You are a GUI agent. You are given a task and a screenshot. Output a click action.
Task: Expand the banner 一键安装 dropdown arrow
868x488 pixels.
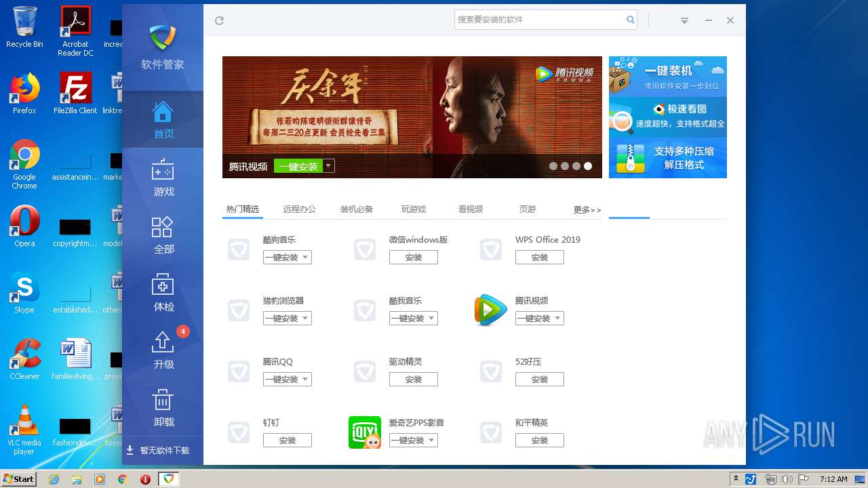coord(329,166)
